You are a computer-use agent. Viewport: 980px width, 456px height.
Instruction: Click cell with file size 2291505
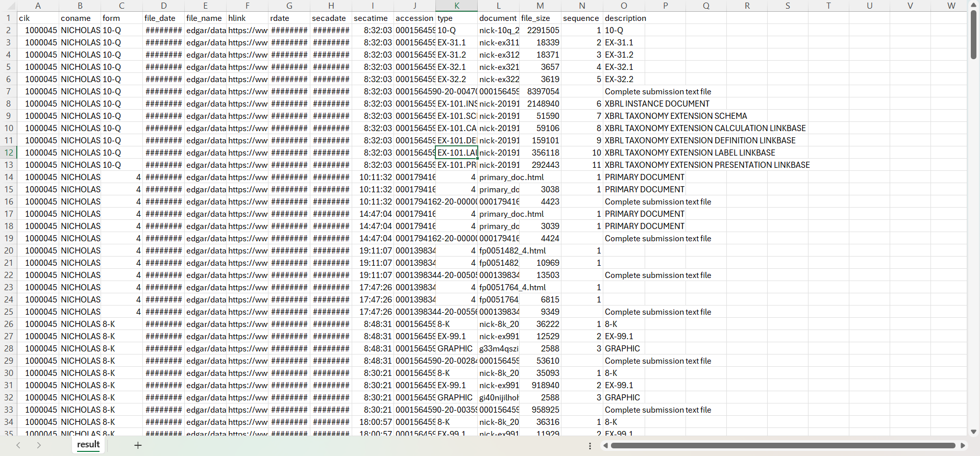click(x=540, y=30)
